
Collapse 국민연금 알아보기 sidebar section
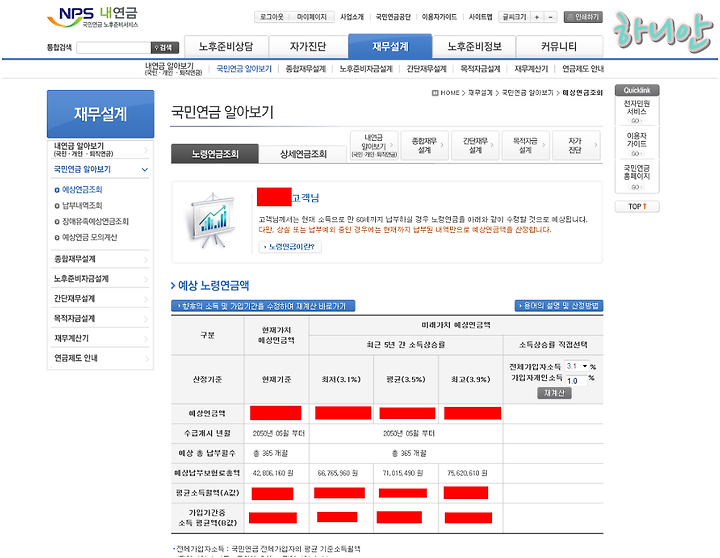click(100, 169)
